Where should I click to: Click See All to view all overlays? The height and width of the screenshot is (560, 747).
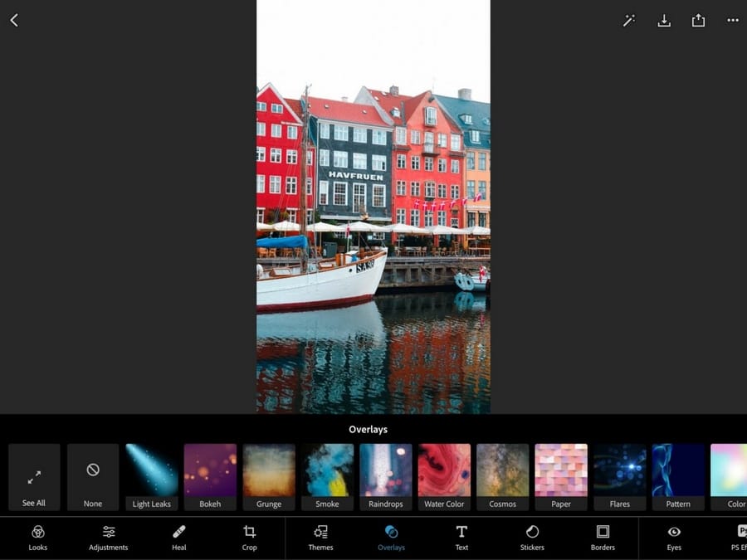tap(33, 476)
